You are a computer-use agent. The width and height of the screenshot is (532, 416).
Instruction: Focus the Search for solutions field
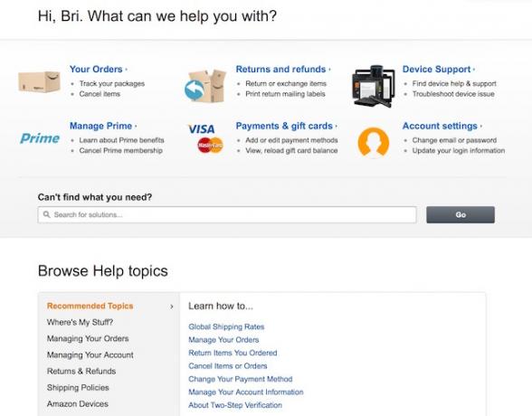click(x=227, y=214)
